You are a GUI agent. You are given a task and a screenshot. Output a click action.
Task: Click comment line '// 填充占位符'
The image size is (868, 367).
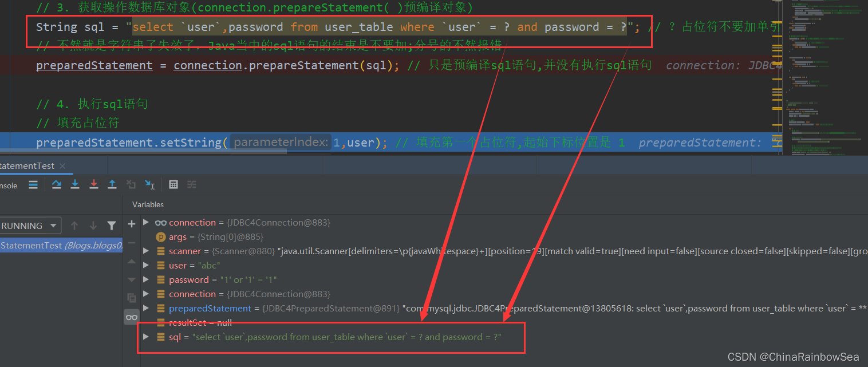pyautogui.click(x=77, y=123)
